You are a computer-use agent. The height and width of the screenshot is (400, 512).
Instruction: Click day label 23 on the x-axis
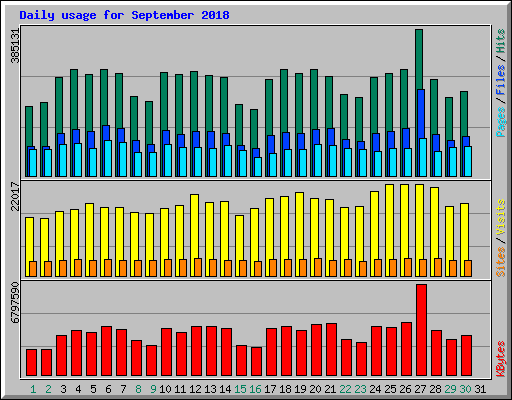click(x=360, y=389)
